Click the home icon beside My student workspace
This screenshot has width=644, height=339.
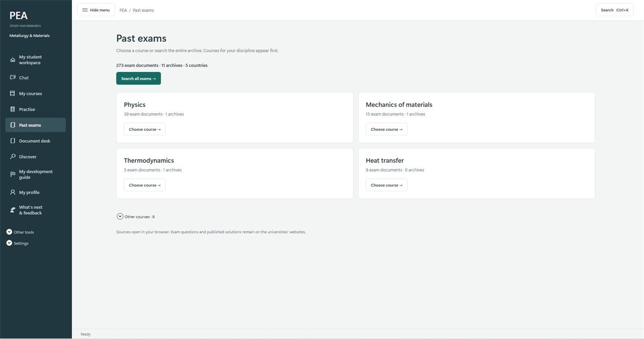(12, 60)
